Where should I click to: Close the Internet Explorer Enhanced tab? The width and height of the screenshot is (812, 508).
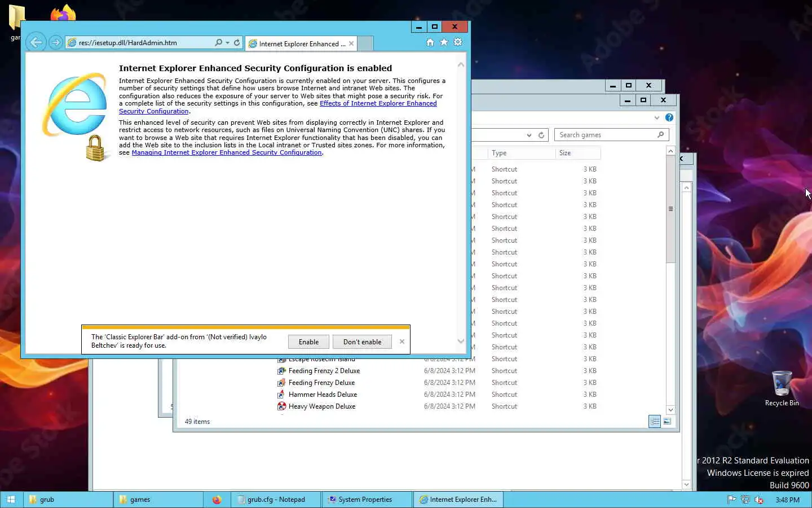click(351, 43)
